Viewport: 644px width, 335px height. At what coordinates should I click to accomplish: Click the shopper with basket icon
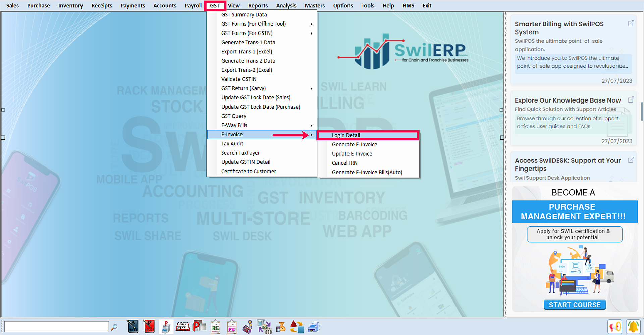click(x=248, y=327)
